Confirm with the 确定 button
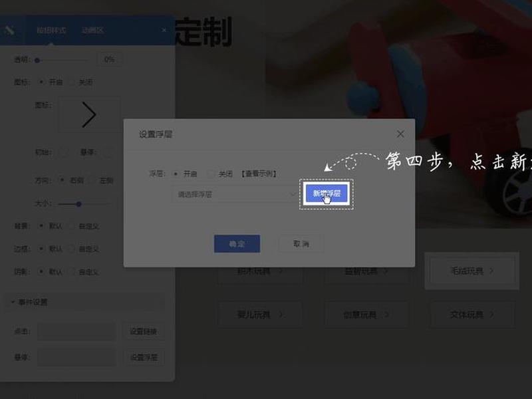The width and height of the screenshot is (532, 399). 237,243
